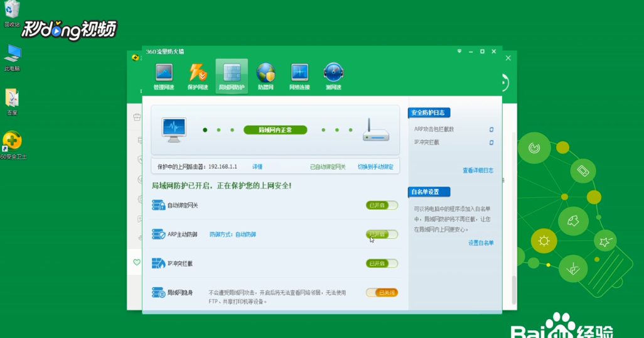This screenshot has height=338, width=644.
Task: Click the IP冲突拦截 log count value
Action: click(491, 143)
